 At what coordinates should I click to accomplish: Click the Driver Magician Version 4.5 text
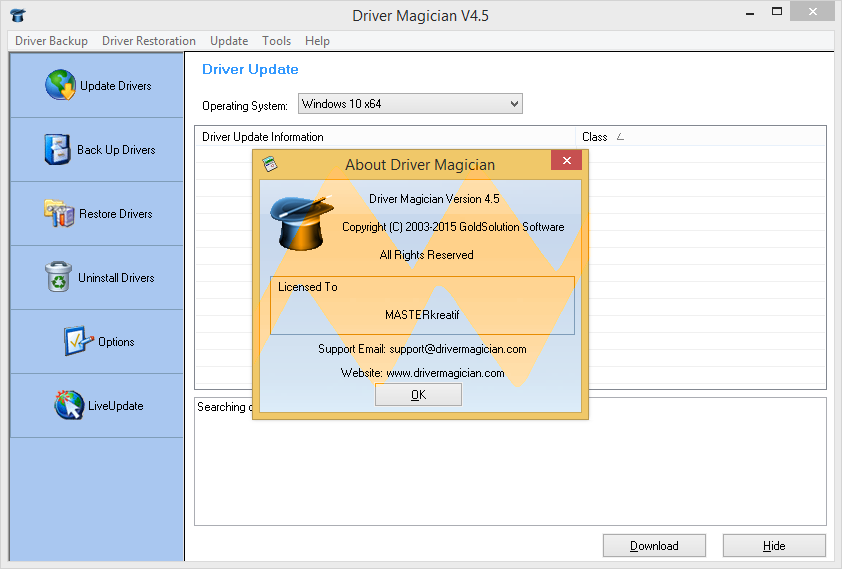tap(434, 199)
